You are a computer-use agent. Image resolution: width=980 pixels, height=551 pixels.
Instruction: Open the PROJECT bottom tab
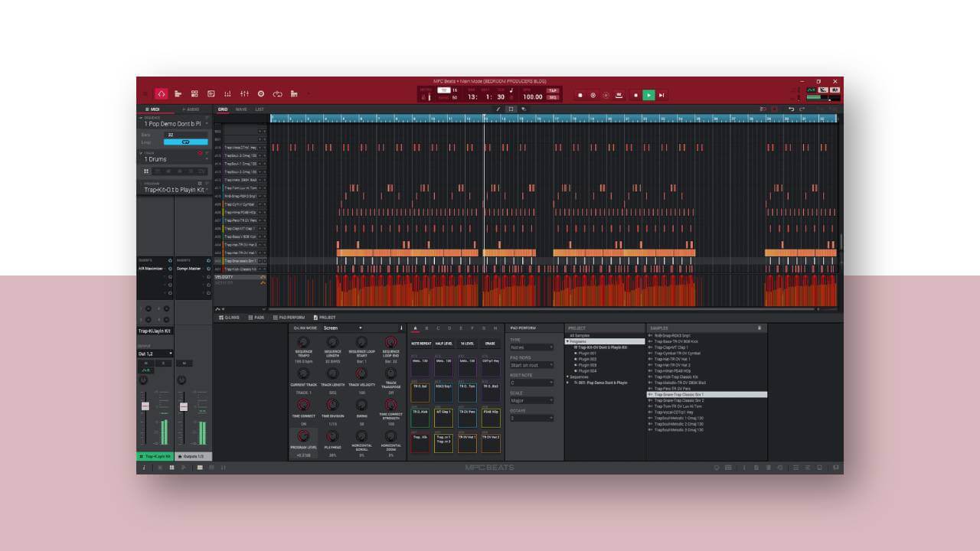(x=325, y=317)
